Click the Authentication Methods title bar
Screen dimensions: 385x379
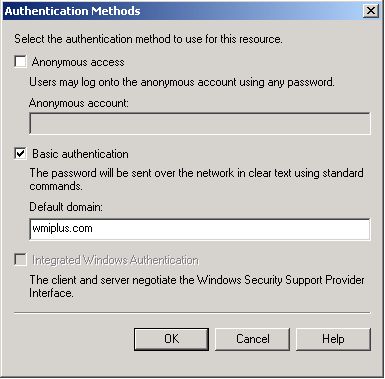pos(183,11)
